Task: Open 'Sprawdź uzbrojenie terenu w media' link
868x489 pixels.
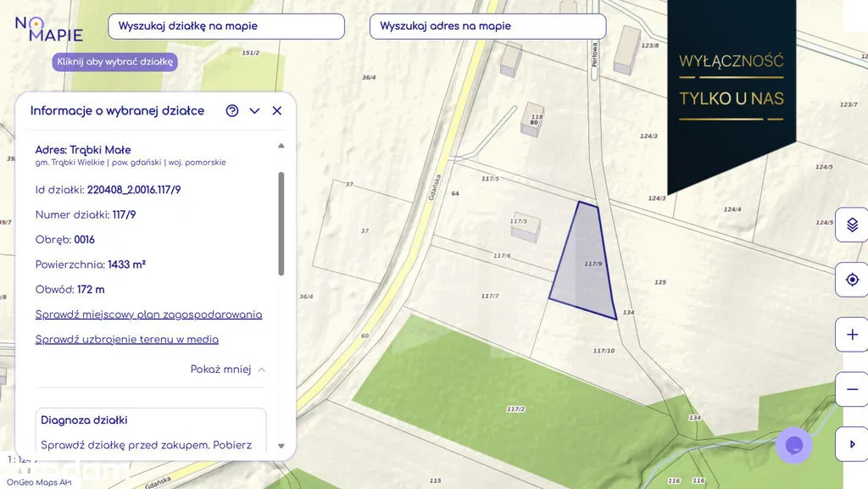Action: (127, 340)
